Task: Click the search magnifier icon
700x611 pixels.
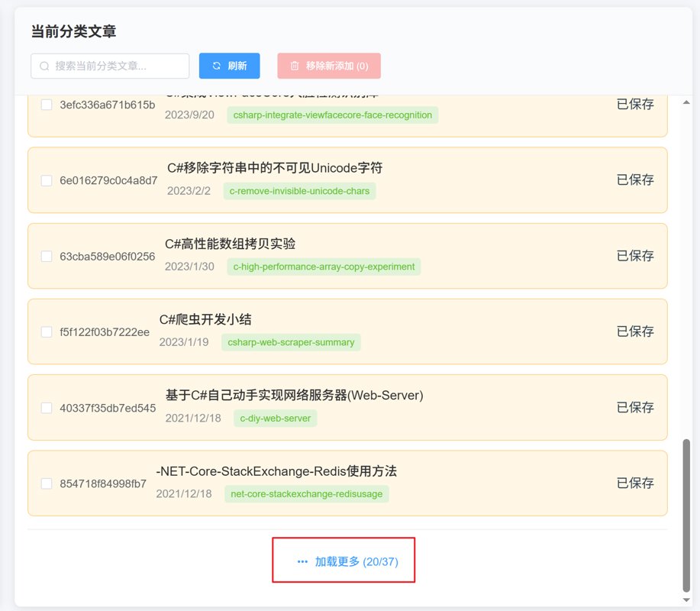Action: (45, 66)
